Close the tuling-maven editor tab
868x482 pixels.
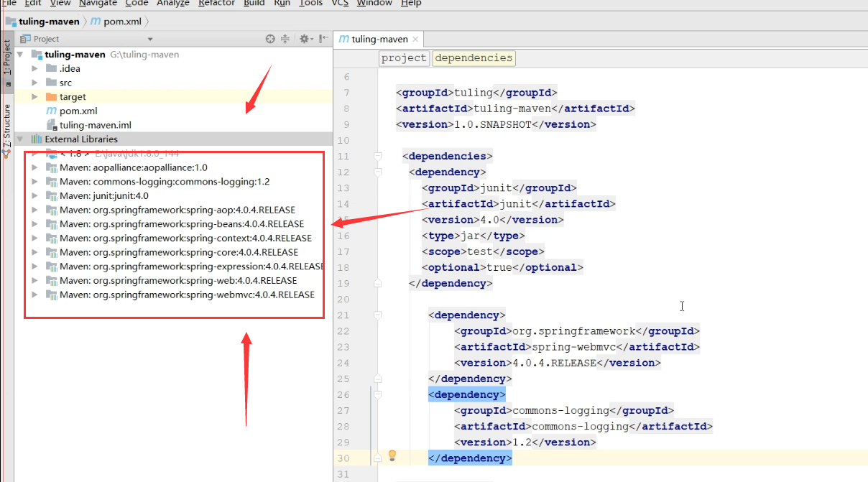(415, 40)
